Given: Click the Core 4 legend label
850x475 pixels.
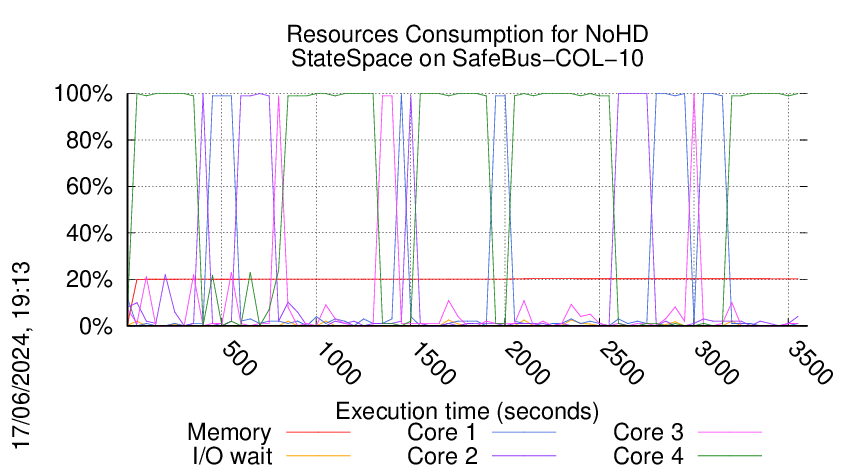Looking at the screenshot, I should pos(648,456).
